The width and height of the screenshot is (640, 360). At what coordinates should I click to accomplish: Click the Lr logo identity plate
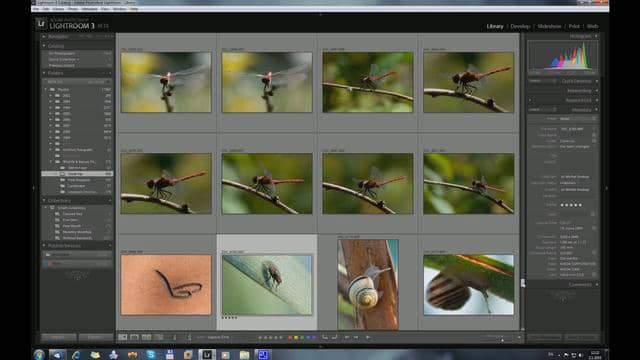(41, 24)
